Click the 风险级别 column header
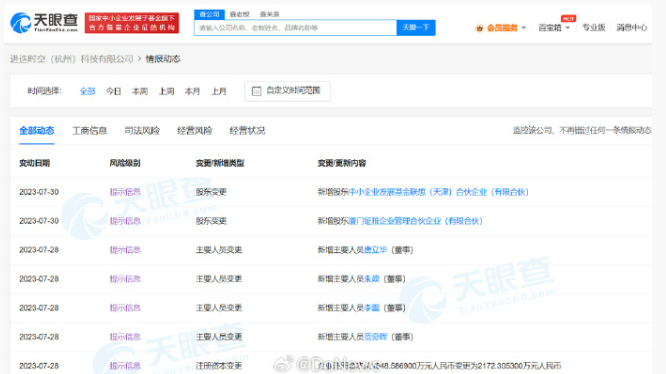This screenshot has width=666, height=374. [x=125, y=163]
